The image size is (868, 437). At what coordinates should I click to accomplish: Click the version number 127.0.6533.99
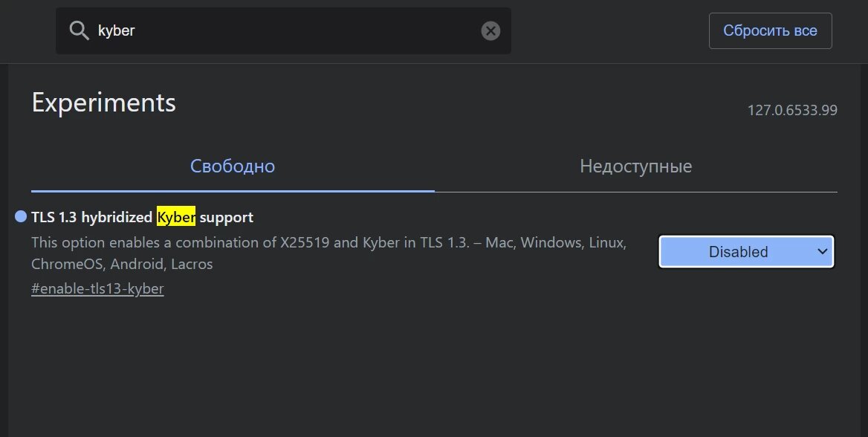792,110
